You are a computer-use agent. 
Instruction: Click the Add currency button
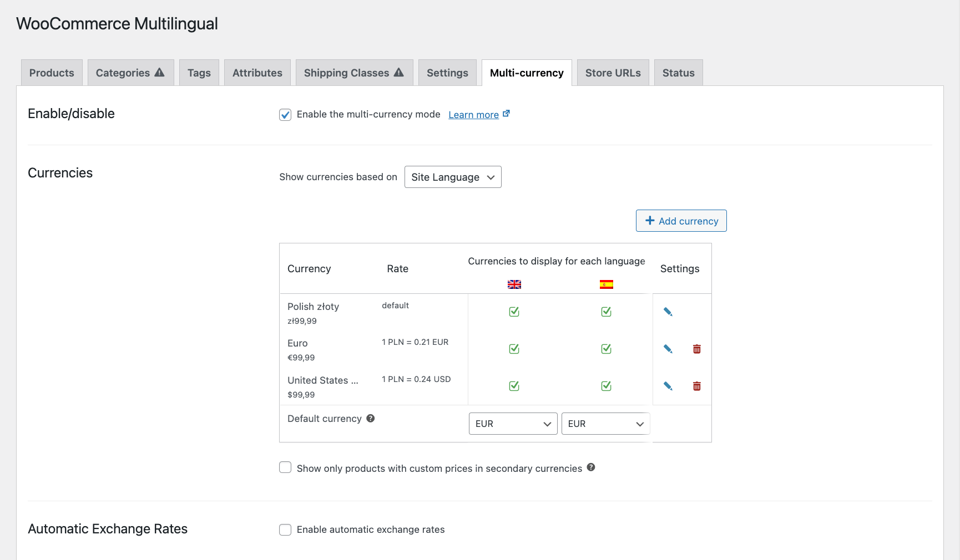(x=681, y=221)
